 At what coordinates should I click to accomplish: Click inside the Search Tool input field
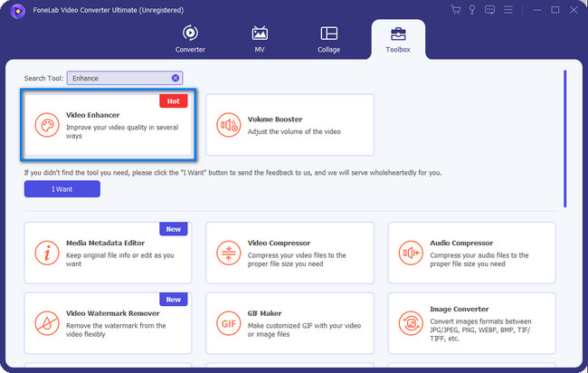pyautogui.click(x=125, y=78)
